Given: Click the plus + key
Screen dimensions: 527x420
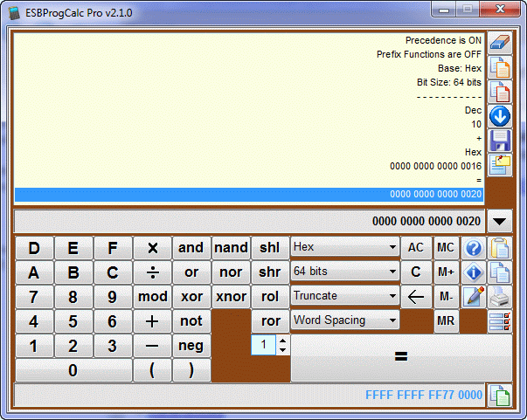Looking at the screenshot, I should pyautogui.click(x=152, y=321).
